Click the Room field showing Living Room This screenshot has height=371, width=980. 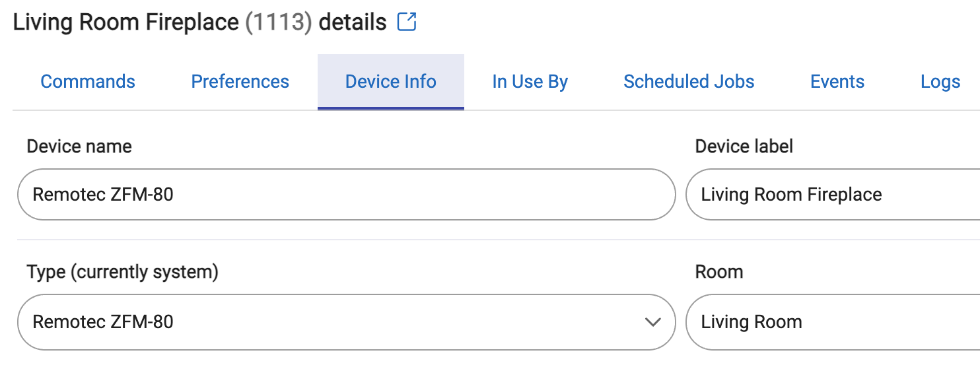coord(832,322)
